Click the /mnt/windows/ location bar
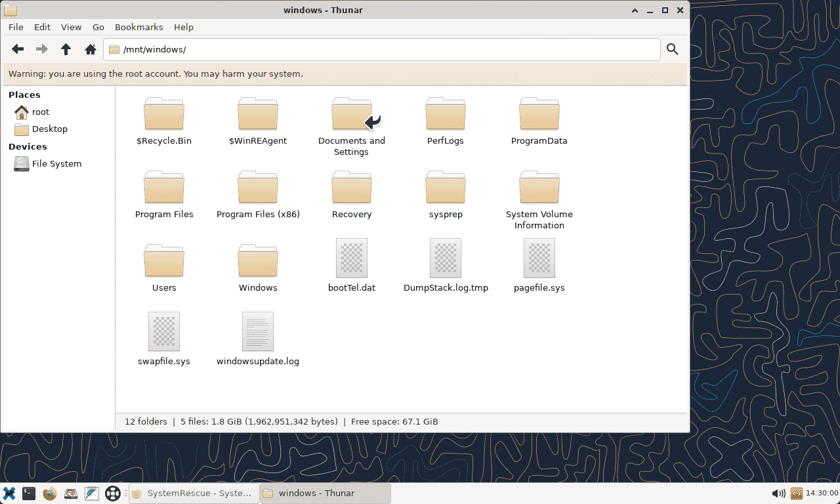Viewport: 840px width, 504px height. [x=382, y=50]
